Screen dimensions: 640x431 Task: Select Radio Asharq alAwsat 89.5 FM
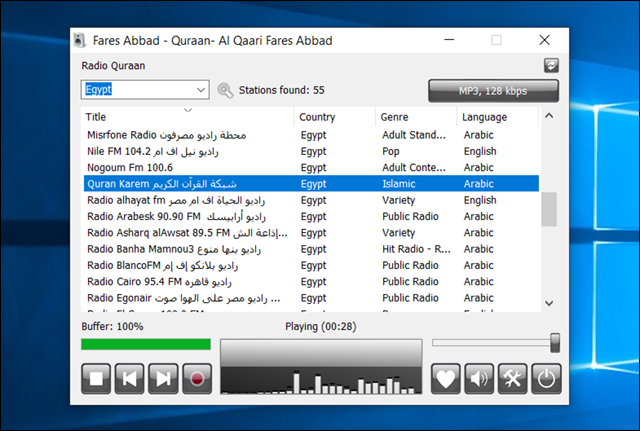click(x=311, y=233)
